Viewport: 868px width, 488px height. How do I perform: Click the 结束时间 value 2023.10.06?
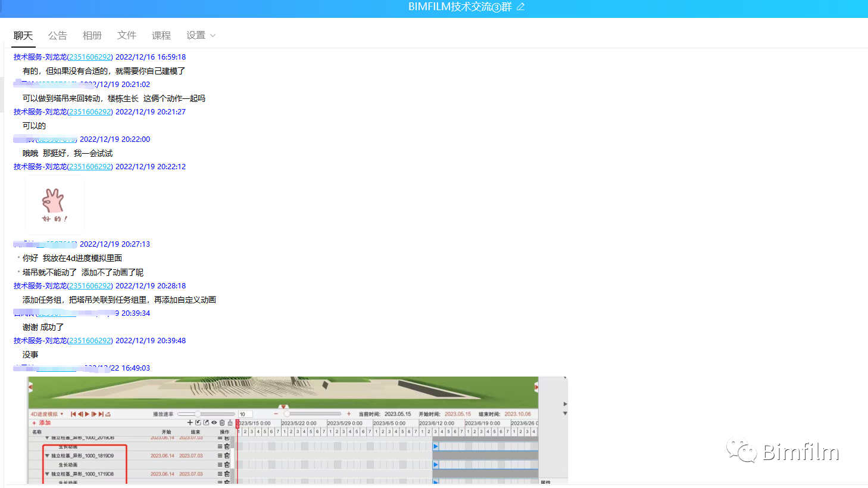518,414
